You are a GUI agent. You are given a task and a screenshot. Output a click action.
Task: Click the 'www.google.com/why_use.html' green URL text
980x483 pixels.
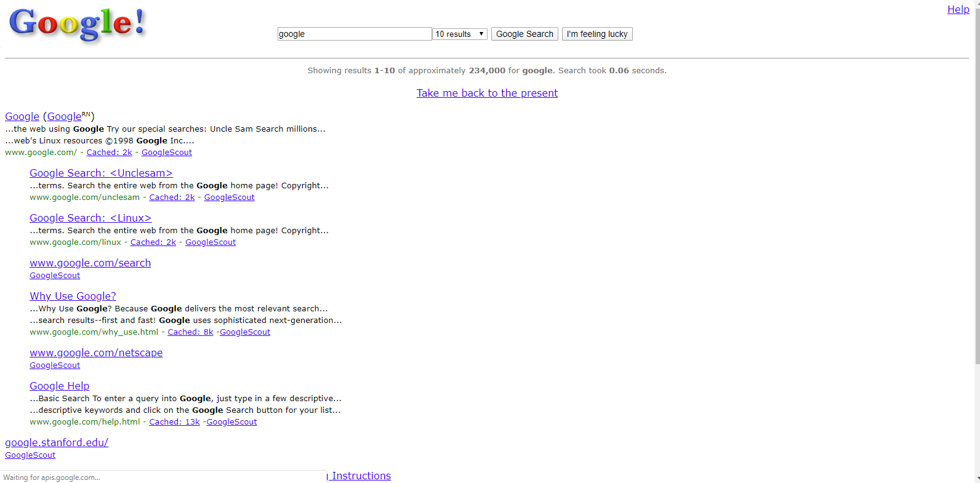click(94, 332)
